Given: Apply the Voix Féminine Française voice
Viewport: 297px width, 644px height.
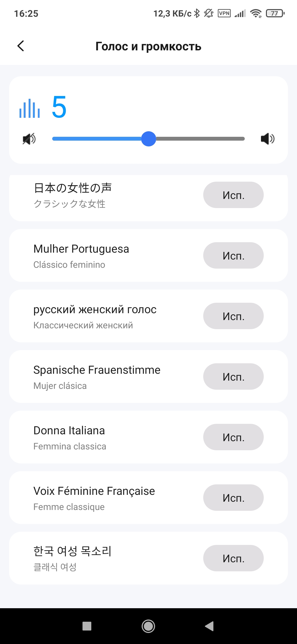Looking at the screenshot, I should [233, 498].
